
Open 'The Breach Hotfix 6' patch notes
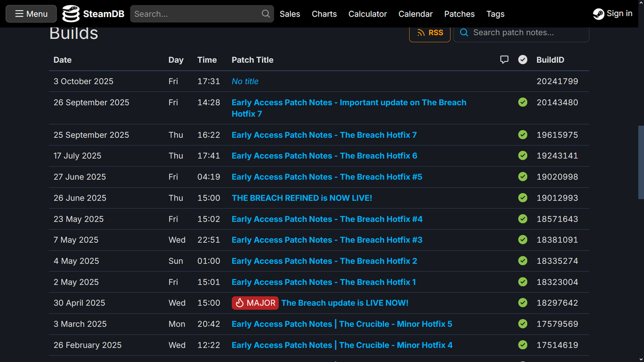point(325,156)
